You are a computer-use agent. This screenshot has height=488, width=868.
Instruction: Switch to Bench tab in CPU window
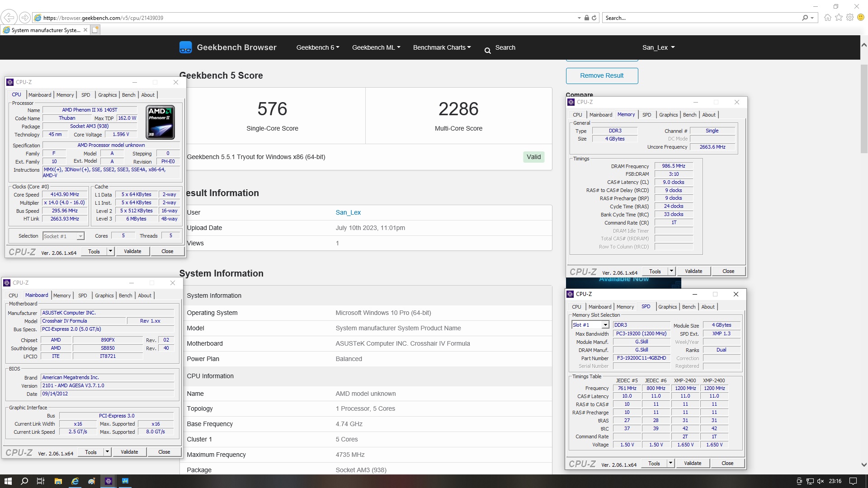tap(128, 95)
